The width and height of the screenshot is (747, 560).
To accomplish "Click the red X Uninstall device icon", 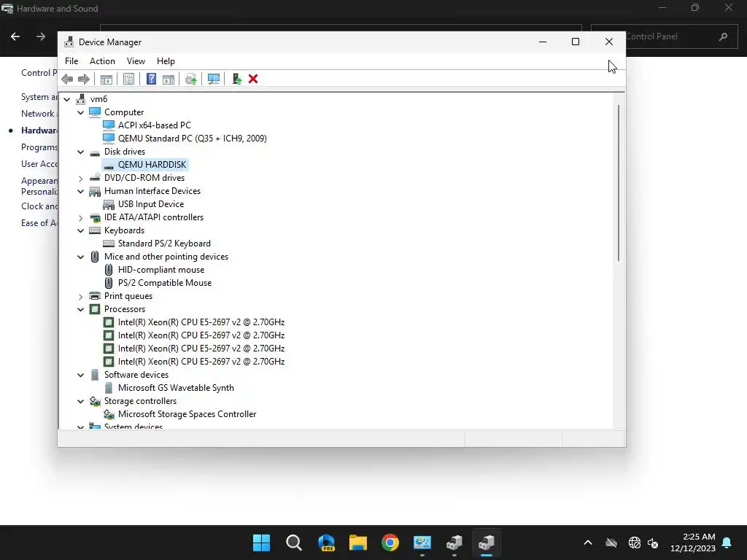I will [x=253, y=79].
